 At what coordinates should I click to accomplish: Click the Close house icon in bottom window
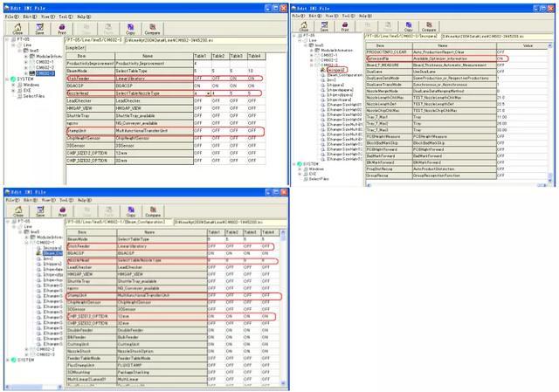tap(18, 211)
